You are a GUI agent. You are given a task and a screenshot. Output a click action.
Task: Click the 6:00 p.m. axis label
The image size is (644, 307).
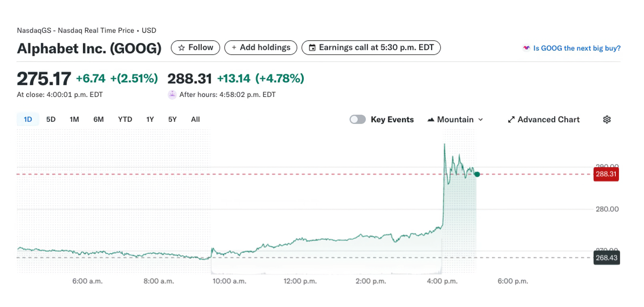pos(513,281)
